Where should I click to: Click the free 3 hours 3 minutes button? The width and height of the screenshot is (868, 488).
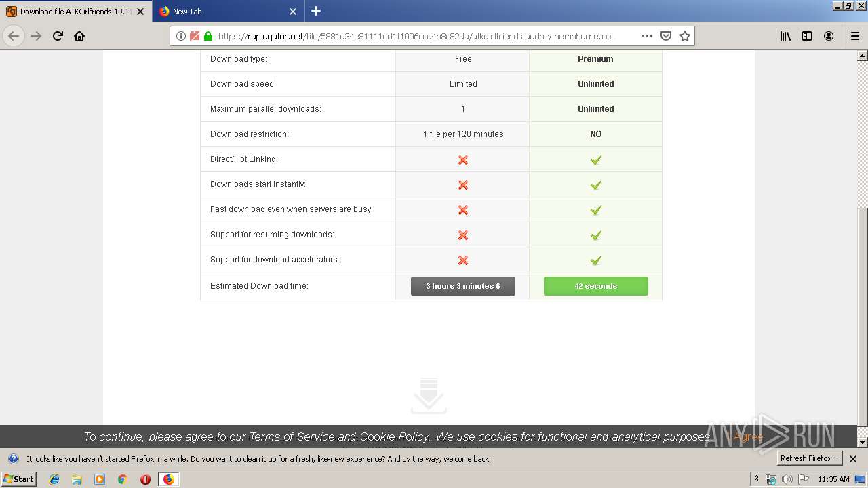(463, 286)
